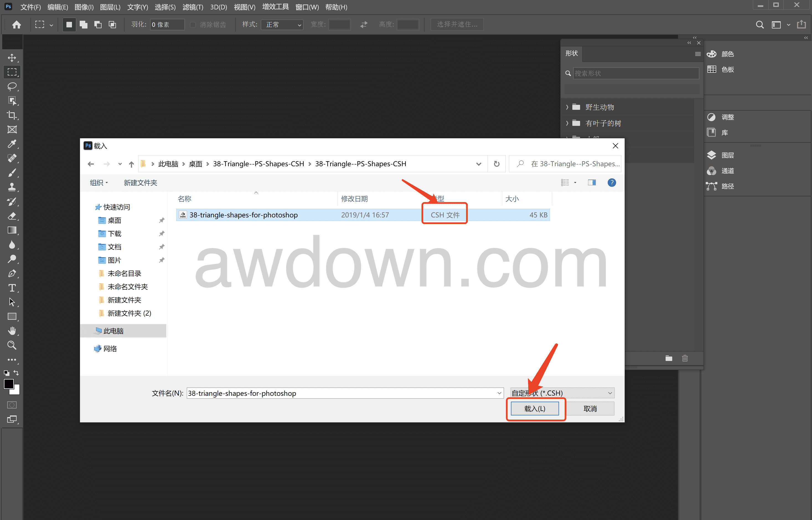The width and height of the screenshot is (812, 520).
Task: Select the Horizontal Type tool
Action: tap(12, 288)
